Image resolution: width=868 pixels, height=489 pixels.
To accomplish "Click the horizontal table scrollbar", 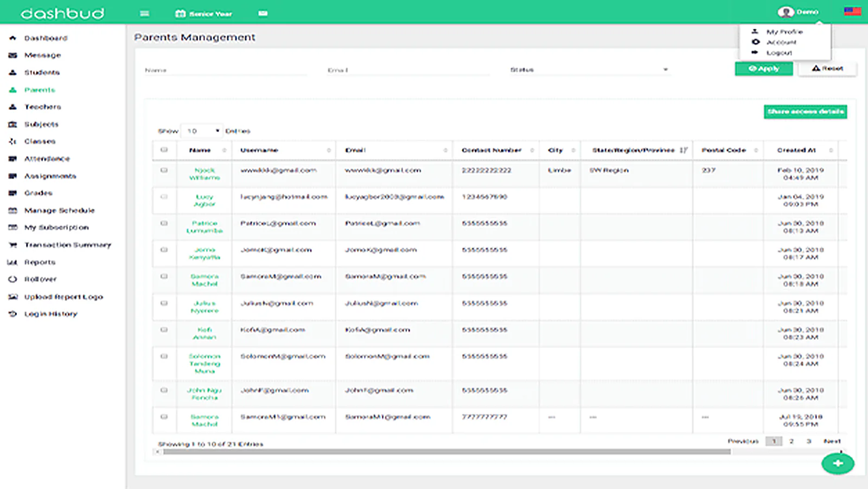I will coord(446,452).
